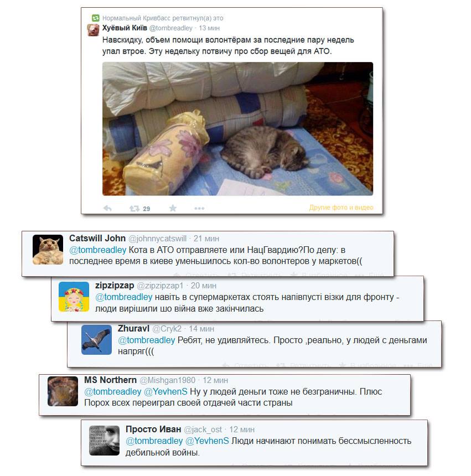Open Catswill John's cat avatar
471x476 pixels.
pos(48,250)
